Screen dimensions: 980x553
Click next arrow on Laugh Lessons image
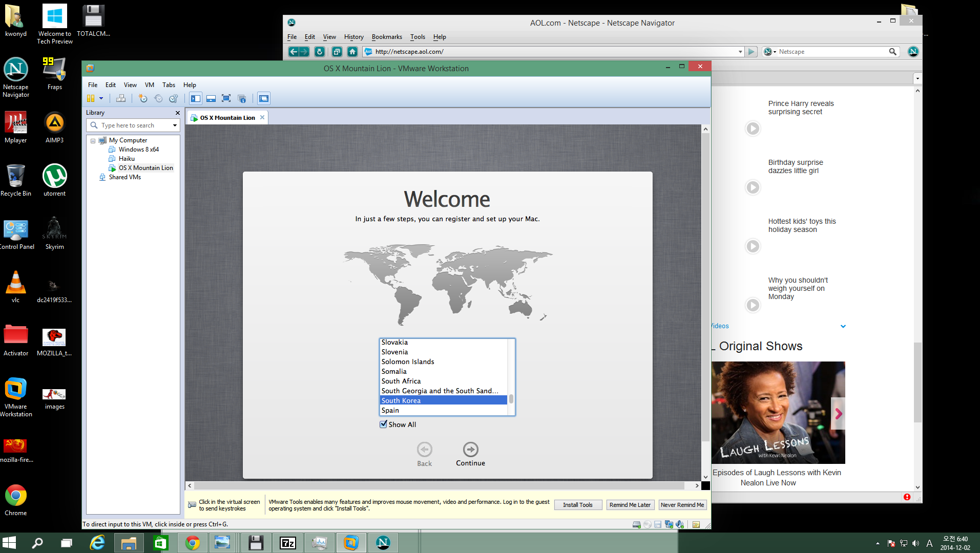coord(838,414)
